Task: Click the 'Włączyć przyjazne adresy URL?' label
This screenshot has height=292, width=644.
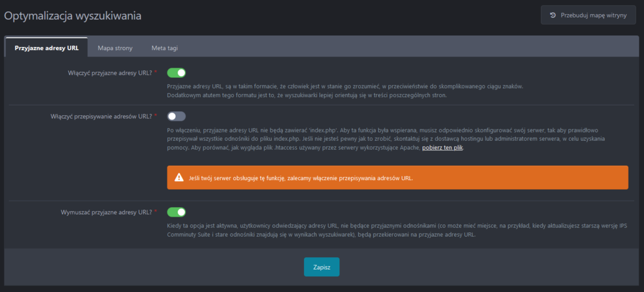Action: 109,73
